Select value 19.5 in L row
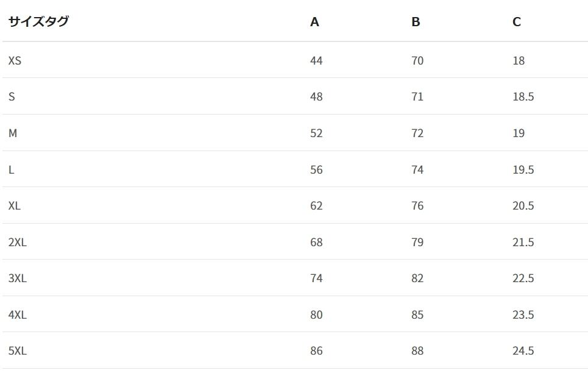Image resolution: width=588 pixels, height=376 pixels. [x=523, y=170]
